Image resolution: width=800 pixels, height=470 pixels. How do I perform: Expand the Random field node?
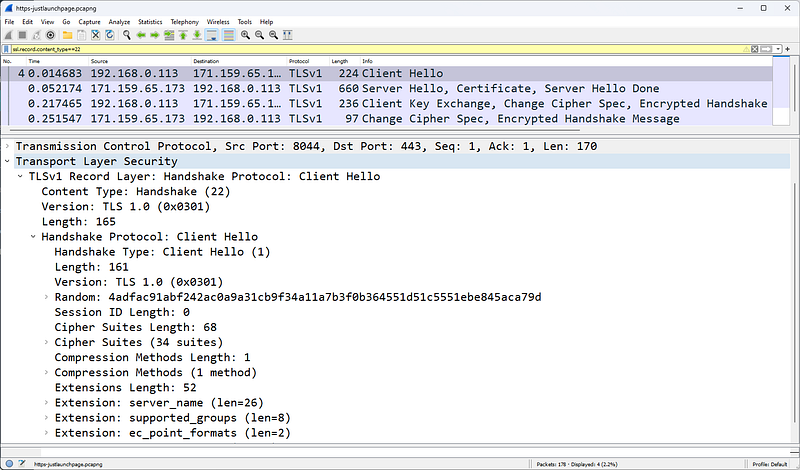[x=46, y=297]
